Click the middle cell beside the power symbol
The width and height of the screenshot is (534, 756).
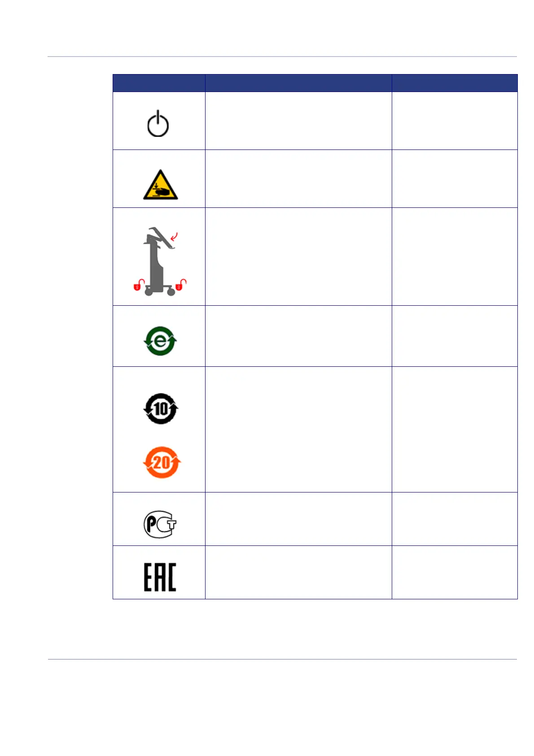298,121
